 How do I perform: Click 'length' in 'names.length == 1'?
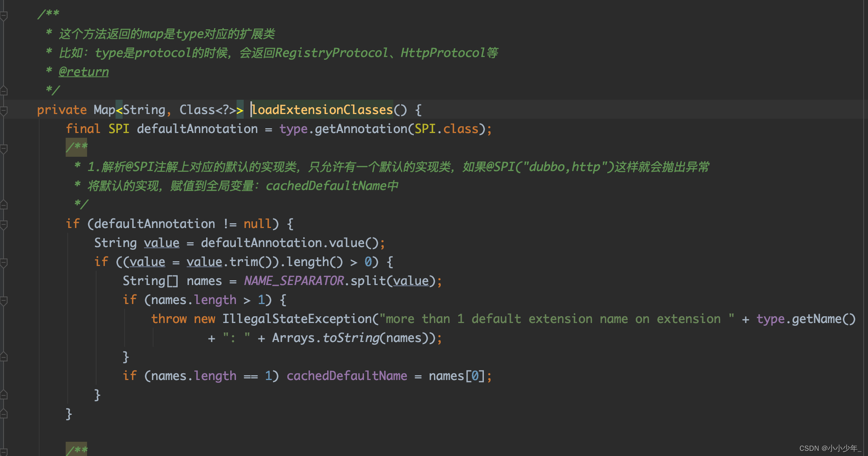pos(215,376)
